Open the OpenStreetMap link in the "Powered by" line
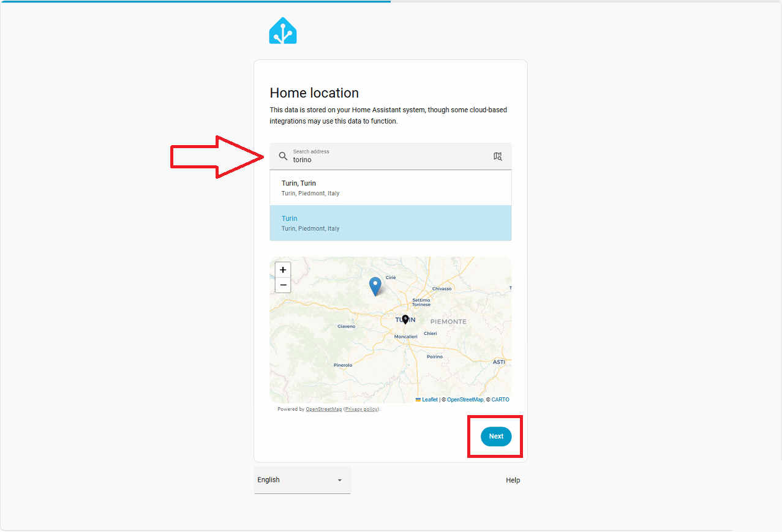This screenshot has width=782, height=532. coord(323,409)
